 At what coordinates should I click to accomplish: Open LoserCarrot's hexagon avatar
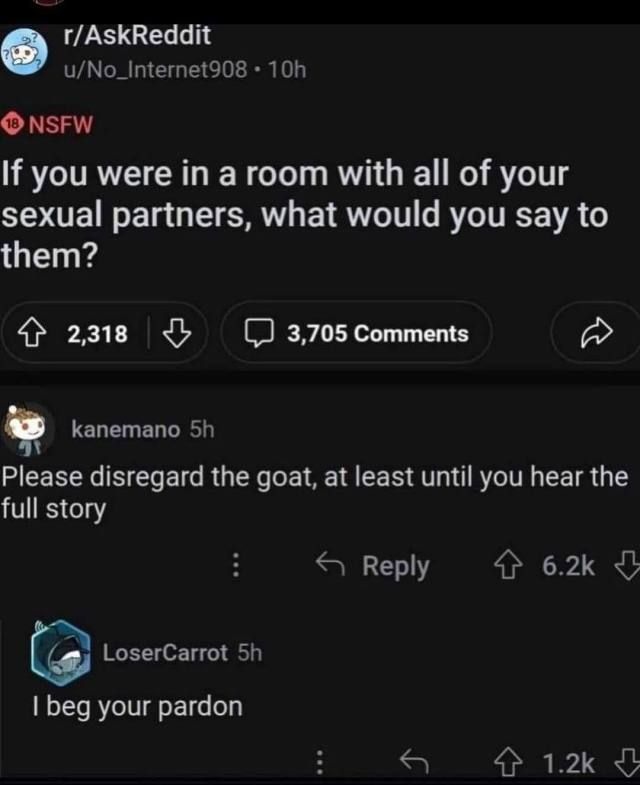61,653
